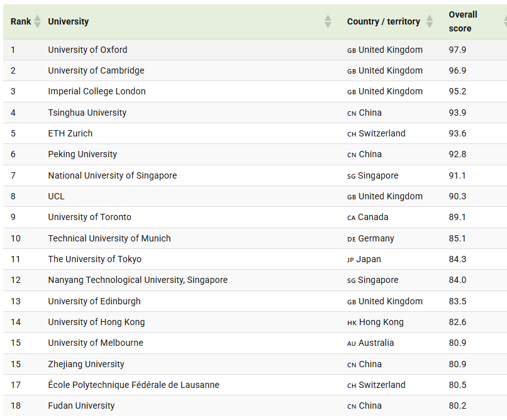Click the sort arrows for the University column
The height and width of the screenshot is (420, 507).
coord(328,21)
